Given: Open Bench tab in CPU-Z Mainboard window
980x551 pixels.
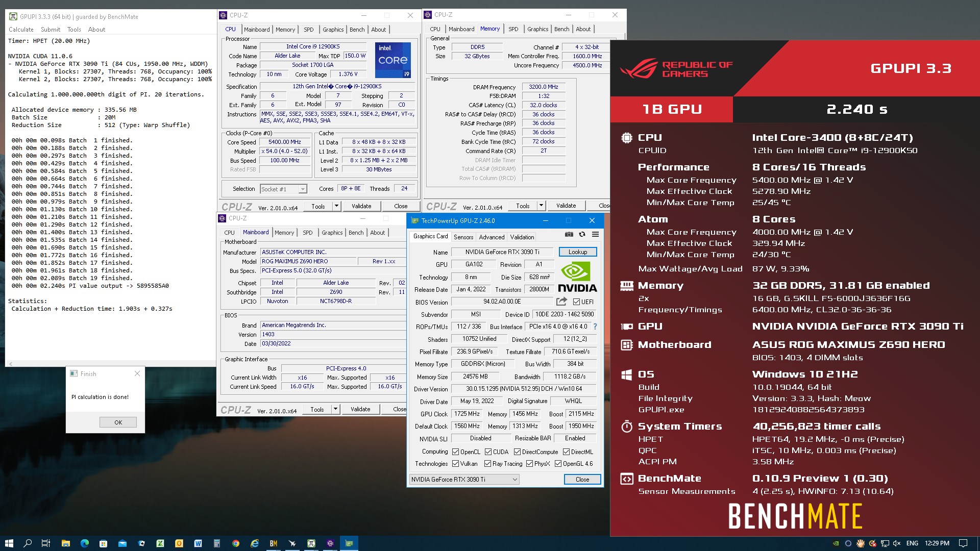Looking at the screenshot, I should tap(356, 233).
